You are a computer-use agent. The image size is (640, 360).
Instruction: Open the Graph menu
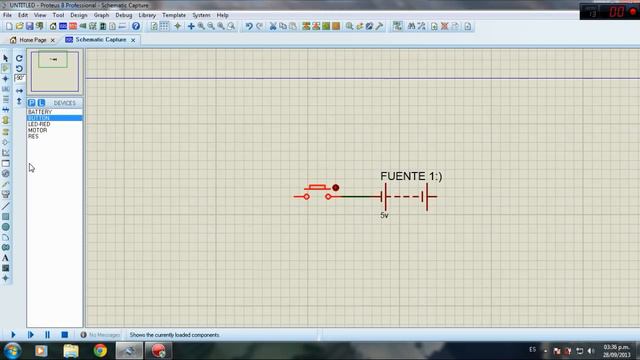[101, 15]
